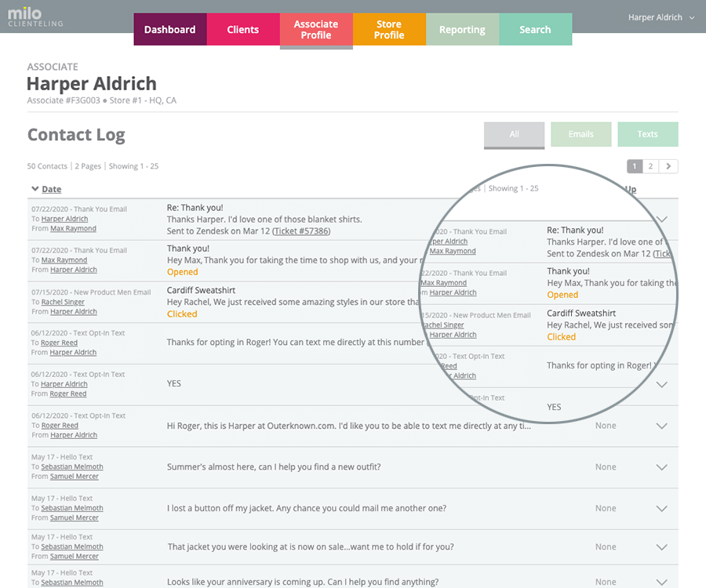Click 'None' follow-up in 'Summer's almost here' row
This screenshot has height=588, width=706.
click(x=606, y=467)
